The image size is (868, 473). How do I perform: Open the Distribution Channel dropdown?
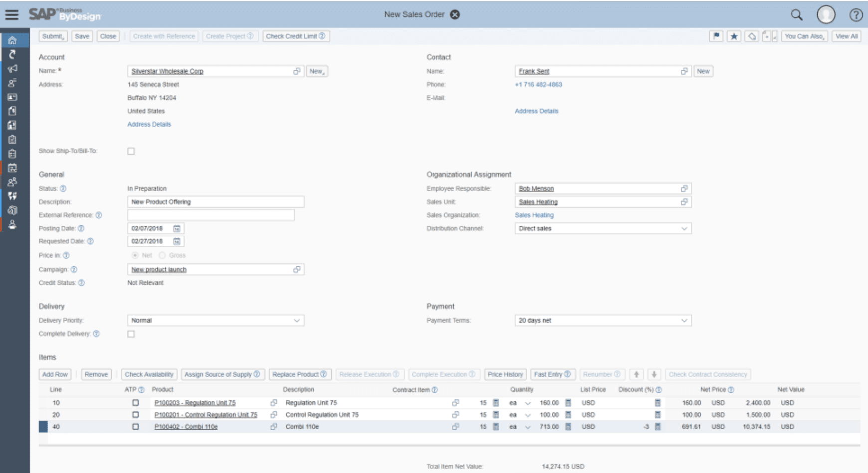(x=685, y=228)
